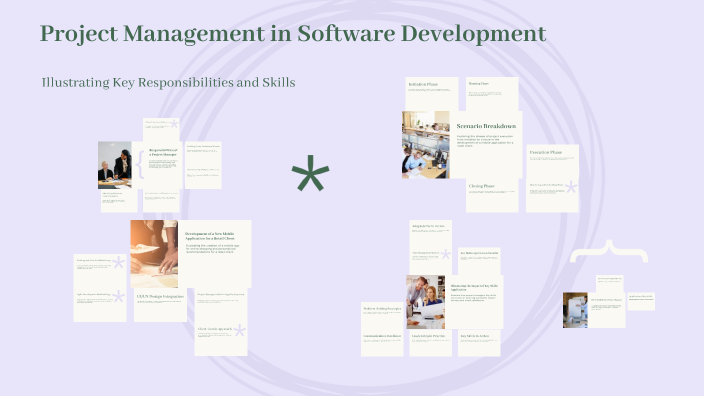
Task: Click the subtitle "Illustrating Key Responsibilities and Skills"
Action: 168,83
